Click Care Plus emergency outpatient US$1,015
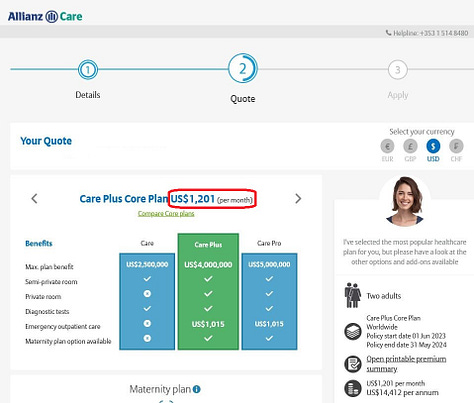474x403 pixels. (x=208, y=324)
